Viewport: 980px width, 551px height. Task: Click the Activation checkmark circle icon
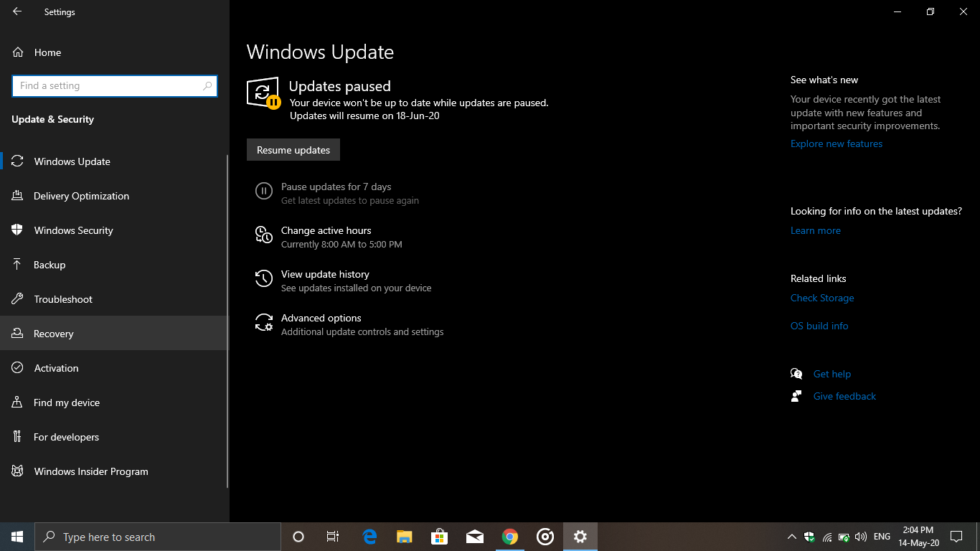(18, 368)
